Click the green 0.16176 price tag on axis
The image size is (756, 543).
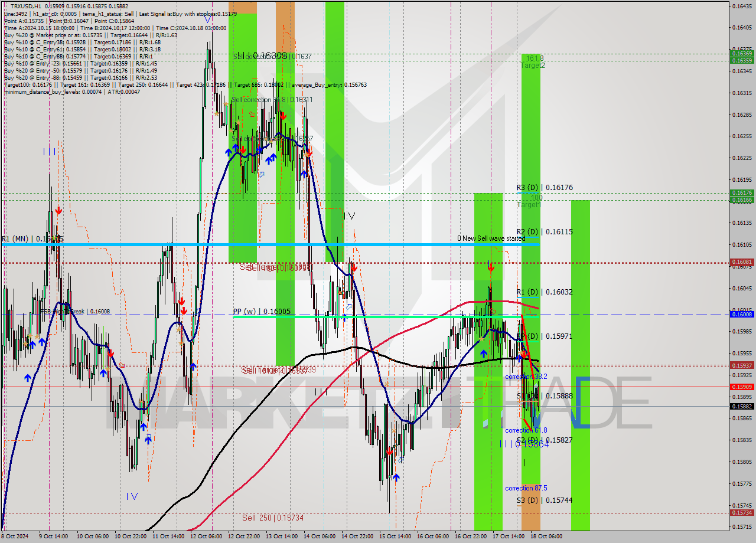[x=742, y=193]
